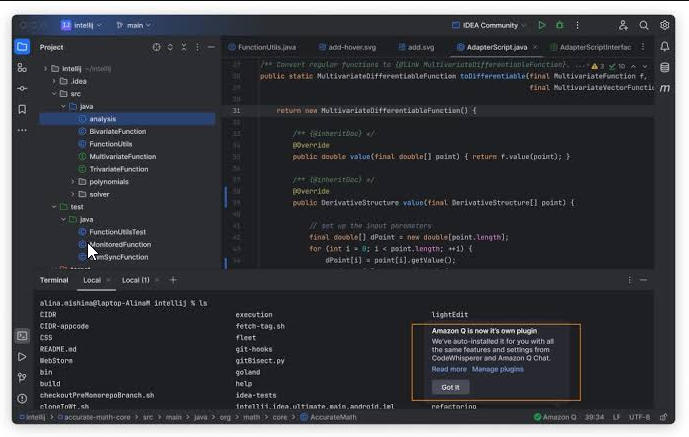Open the Problems tool window icon

coord(22,399)
